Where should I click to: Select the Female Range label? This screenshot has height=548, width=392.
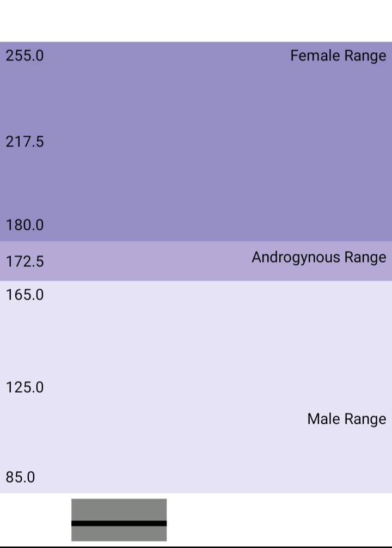[338, 56]
